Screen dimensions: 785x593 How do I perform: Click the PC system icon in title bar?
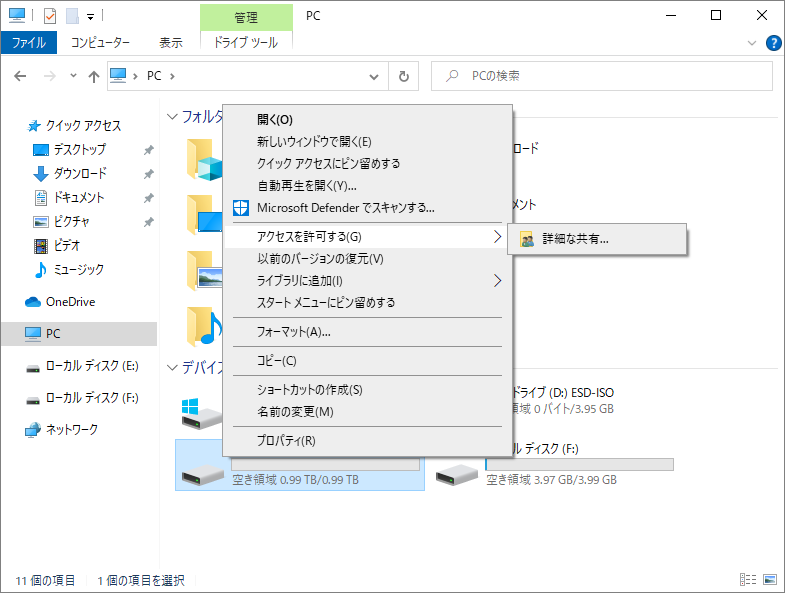pyautogui.click(x=17, y=16)
